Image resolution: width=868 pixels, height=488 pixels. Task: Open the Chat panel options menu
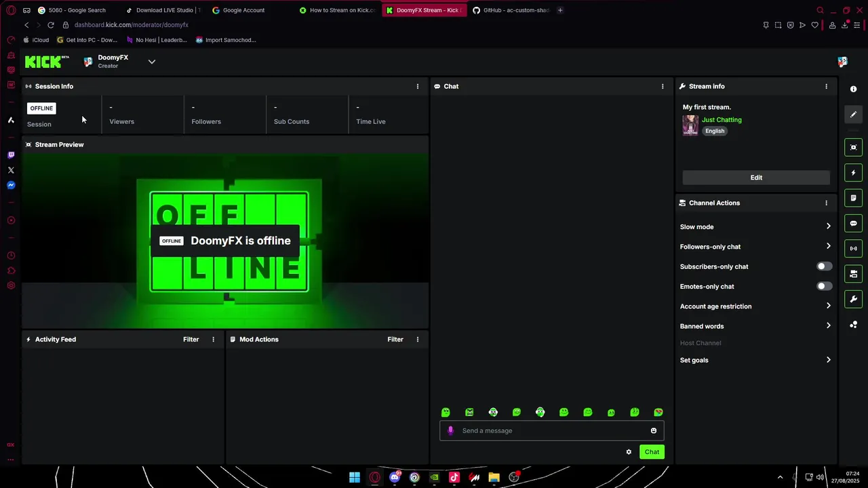[663, 86]
